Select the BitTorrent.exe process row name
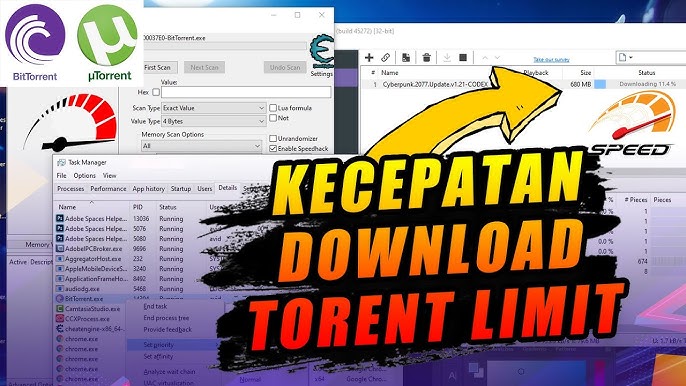686x386 pixels. pyautogui.click(x=84, y=299)
